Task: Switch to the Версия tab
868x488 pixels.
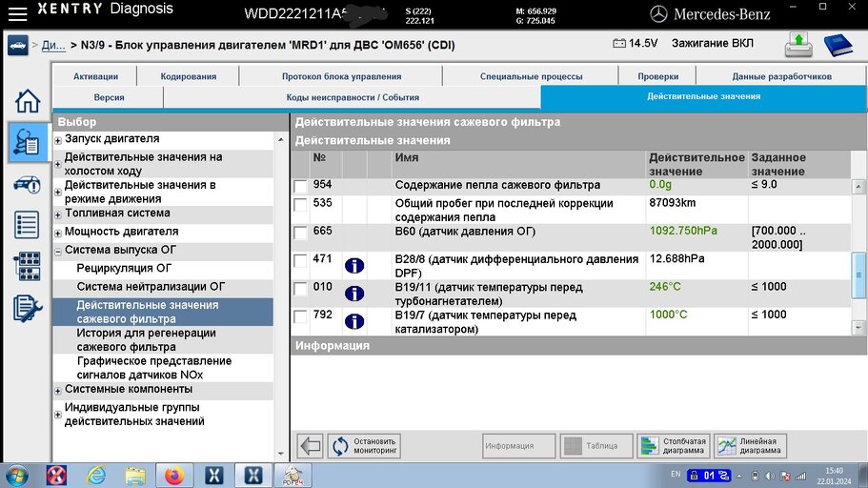Action: 109,97
